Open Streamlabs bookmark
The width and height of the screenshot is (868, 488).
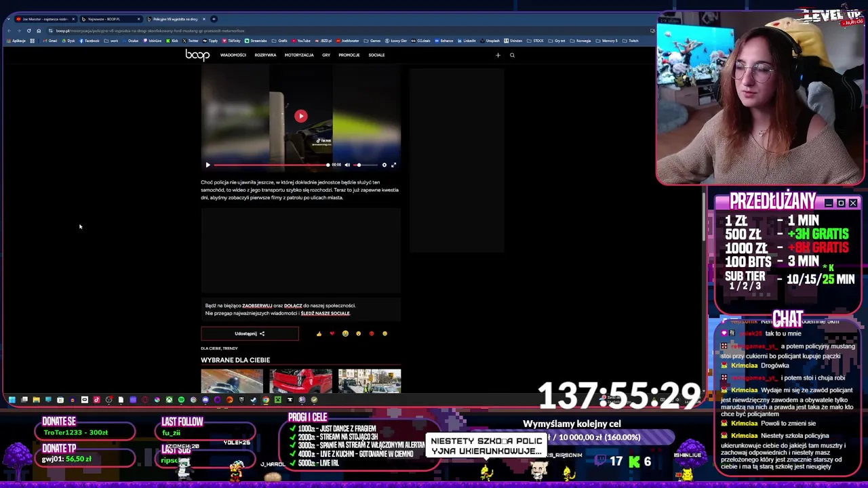coord(256,41)
